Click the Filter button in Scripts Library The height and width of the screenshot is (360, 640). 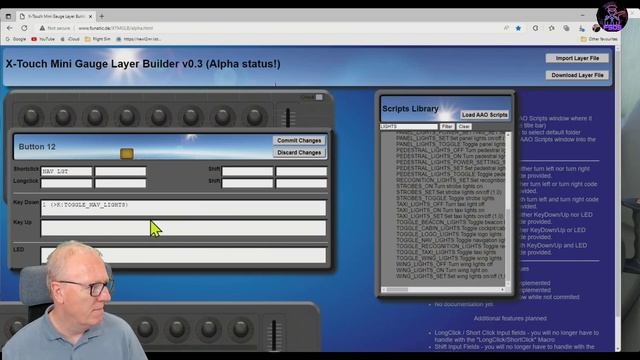[447, 127]
